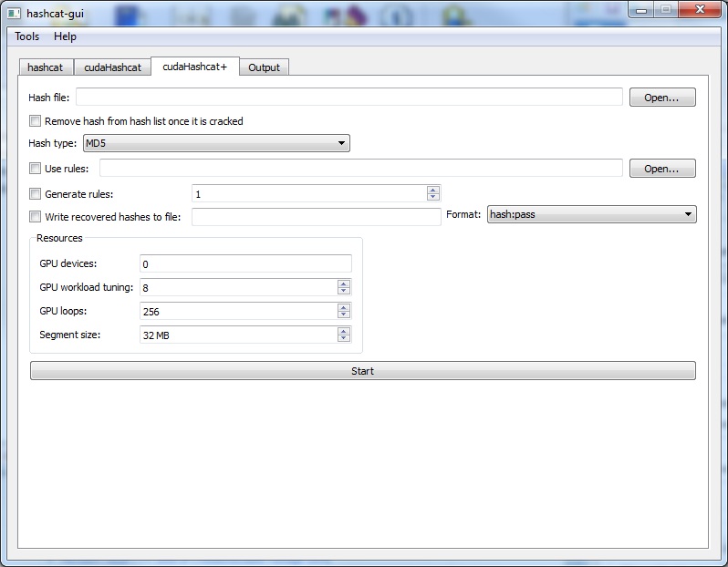
Task: Click the Start button
Action: (362, 371)
